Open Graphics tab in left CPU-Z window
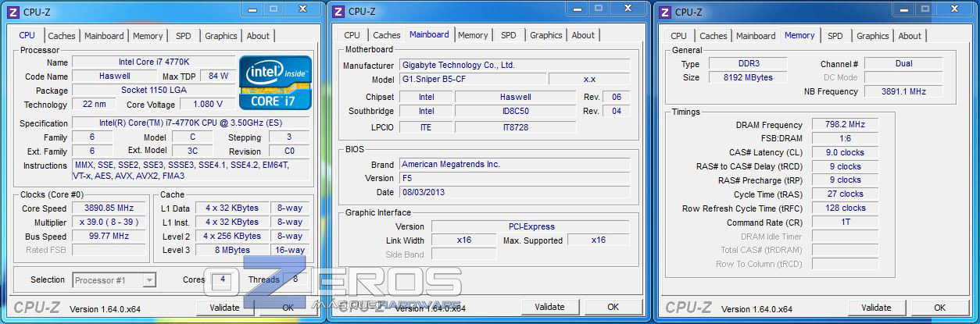 [x=221, y=36]
